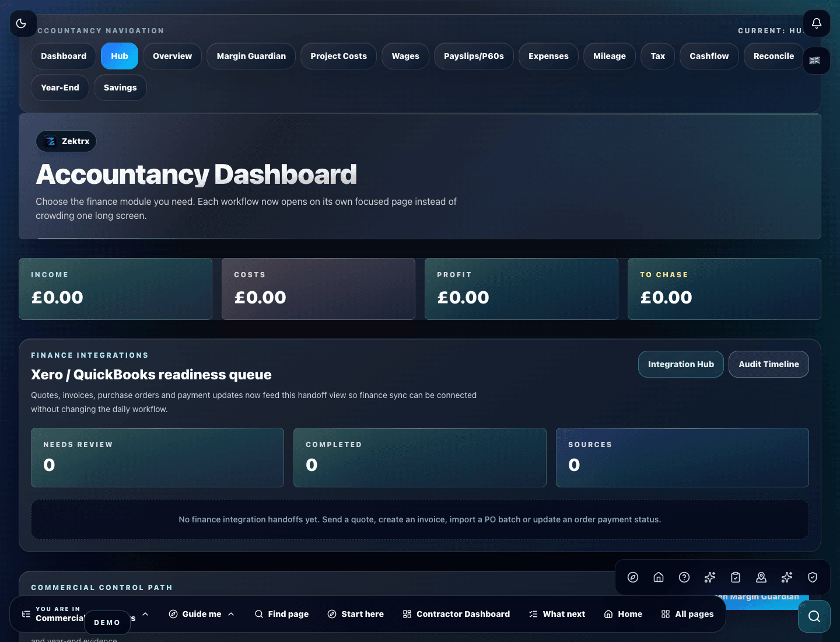
Task: Select the Sources count card
Action: [682, 458]
